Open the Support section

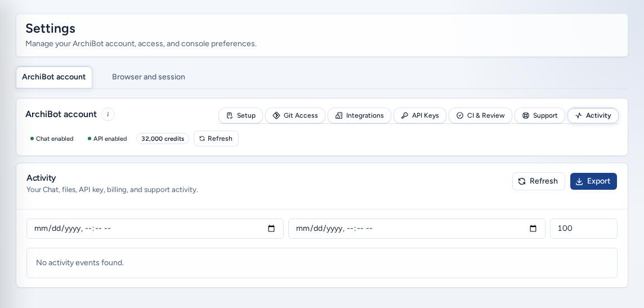[x=540, y=115]
